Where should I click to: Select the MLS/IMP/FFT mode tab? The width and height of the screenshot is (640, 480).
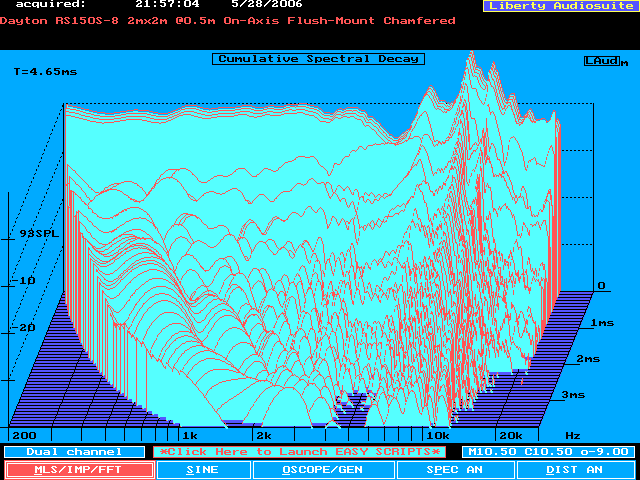79,469
